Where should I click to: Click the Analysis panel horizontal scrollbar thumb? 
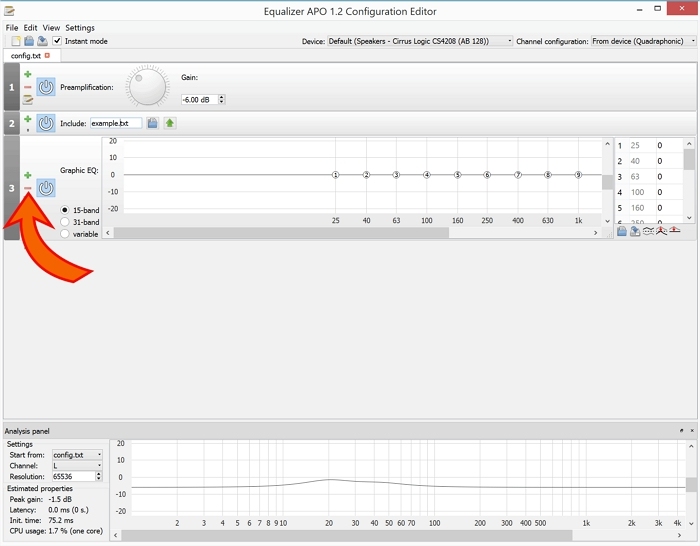click(346, 535)
